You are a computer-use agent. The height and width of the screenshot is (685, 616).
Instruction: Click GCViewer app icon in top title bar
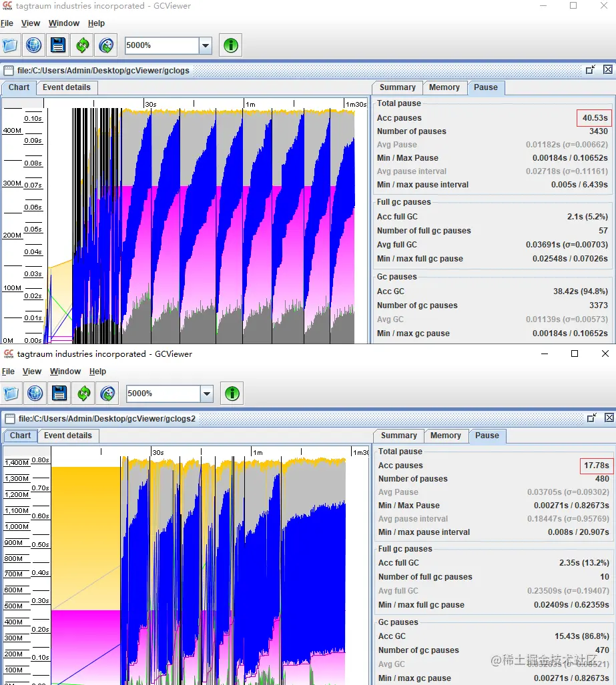(x=7, y=6)
